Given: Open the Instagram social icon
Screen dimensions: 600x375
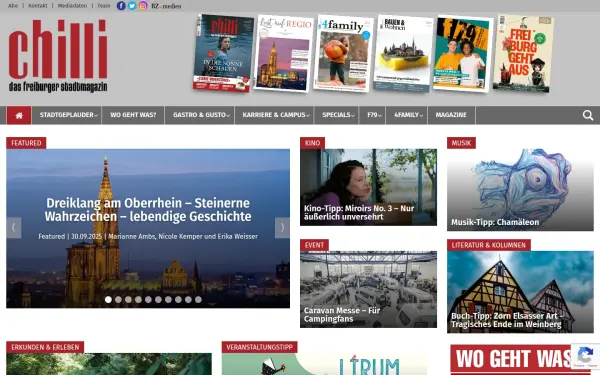Looking at the screenshot, I should (x=143, y=6).
